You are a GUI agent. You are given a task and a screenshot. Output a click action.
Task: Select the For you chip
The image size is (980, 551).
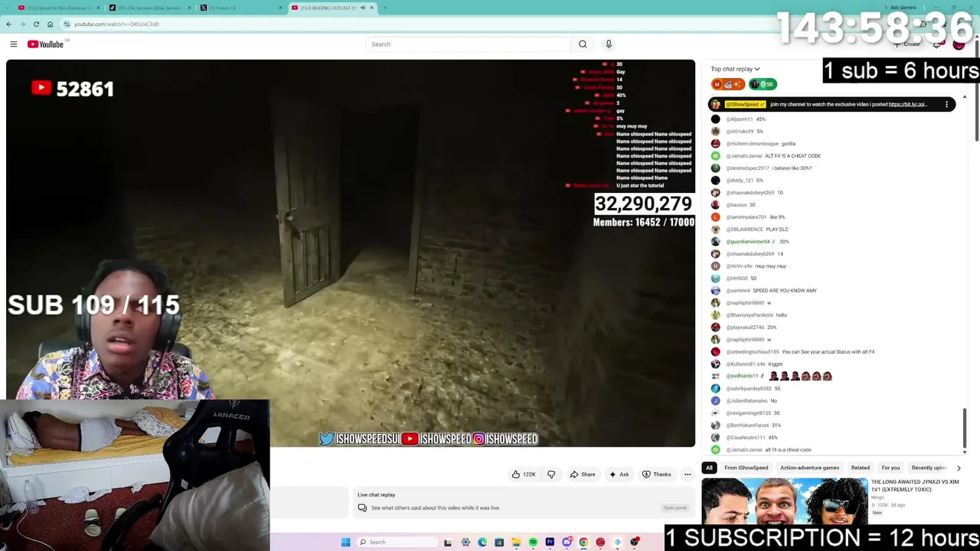pos(890,468)
